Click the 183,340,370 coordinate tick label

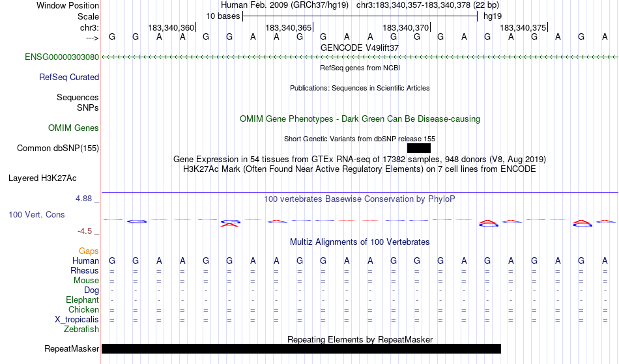[x=406, y=27]
